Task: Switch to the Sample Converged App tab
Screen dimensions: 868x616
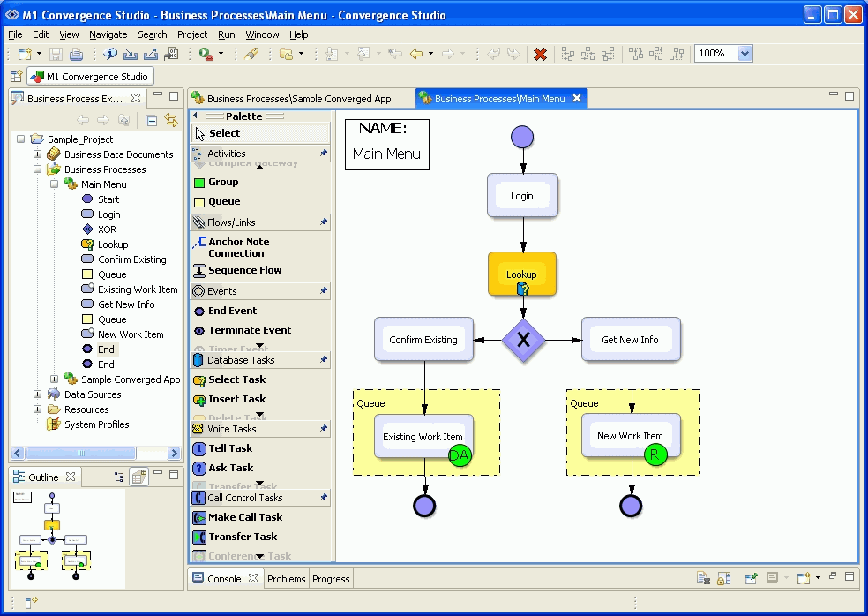Action: (x=298, y=99)
